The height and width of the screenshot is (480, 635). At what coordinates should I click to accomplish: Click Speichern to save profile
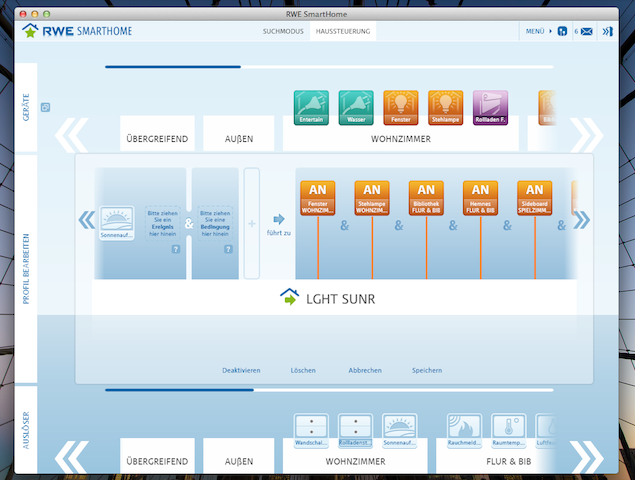[x=427, y=370]
